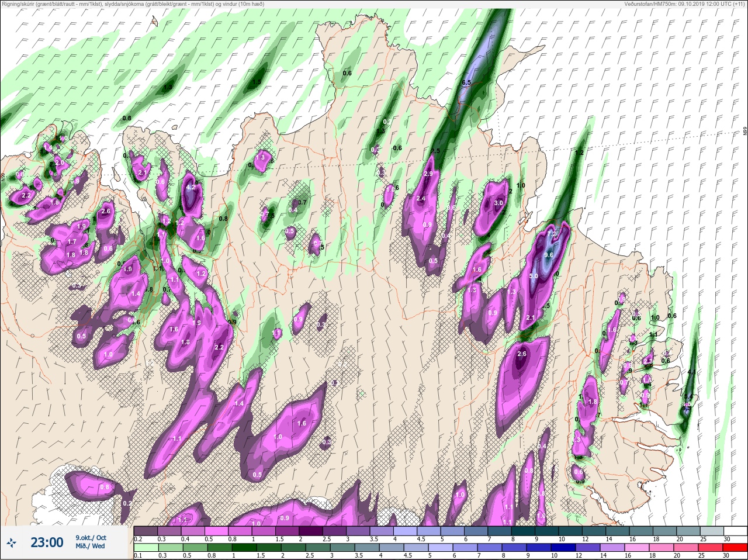Click the 2.0 value in the northwest cluster

pyautogui.click(x=59, y=163)
